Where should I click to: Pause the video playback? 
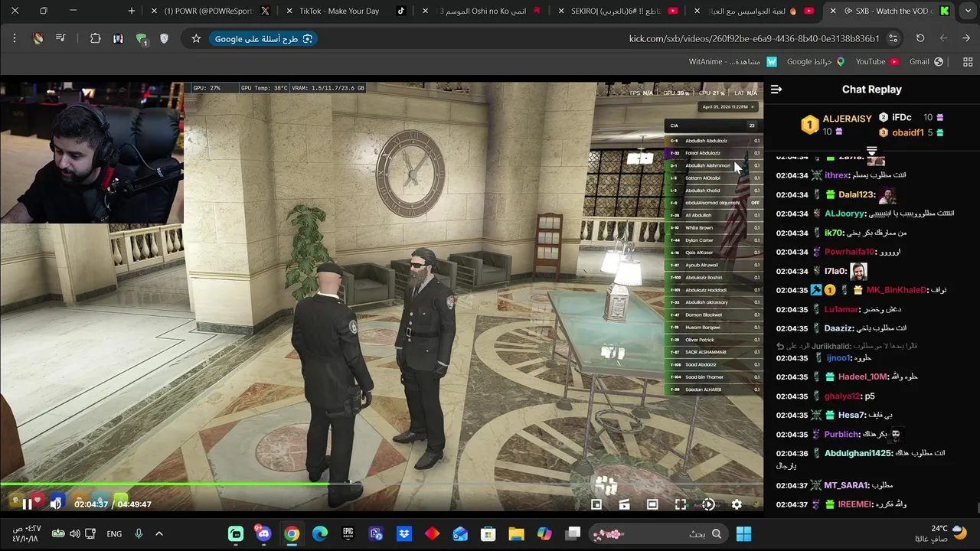(27, 504)
